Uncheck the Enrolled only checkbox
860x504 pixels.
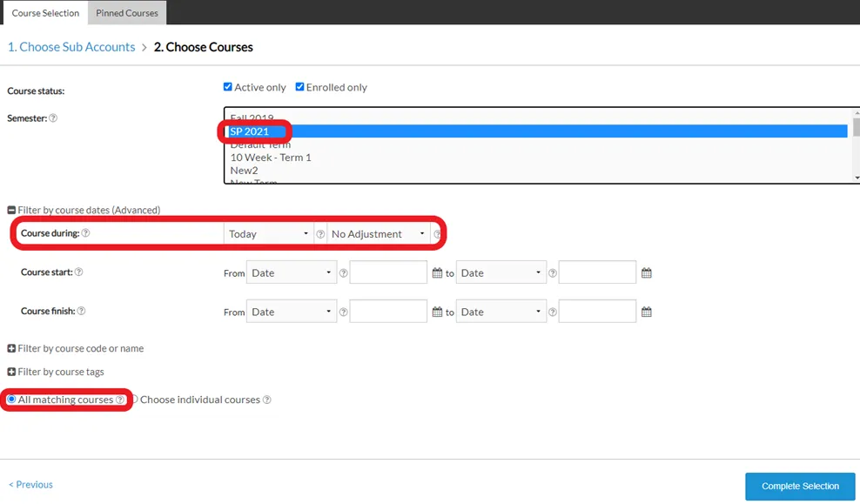pyautogui.click(x=299, y=87)
